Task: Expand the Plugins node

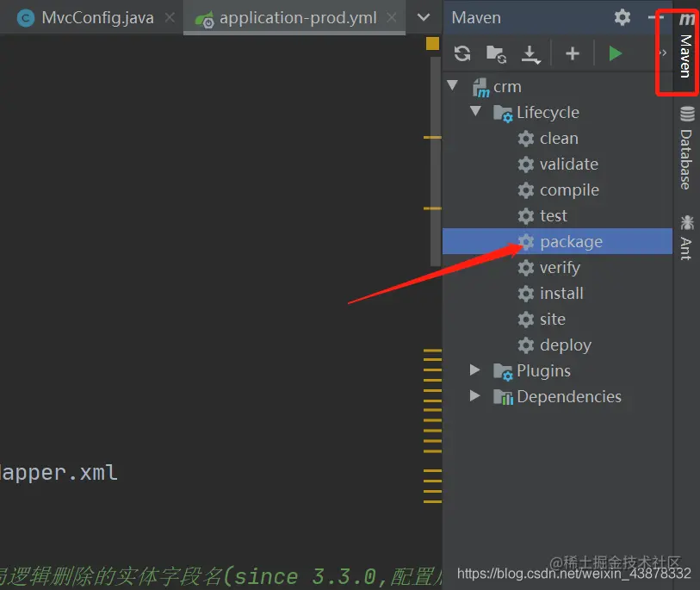Action: pyautogui.click(x=474, y=370)
